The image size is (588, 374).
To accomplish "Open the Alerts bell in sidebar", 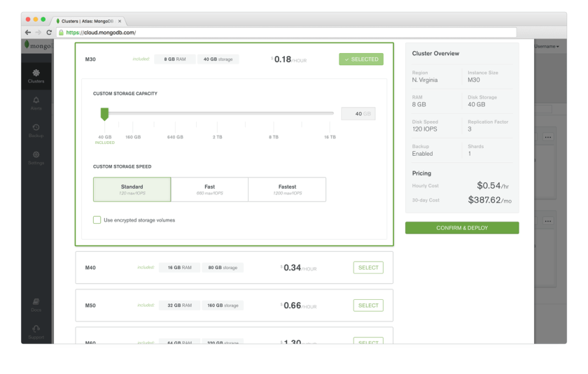I will (36, 103).
